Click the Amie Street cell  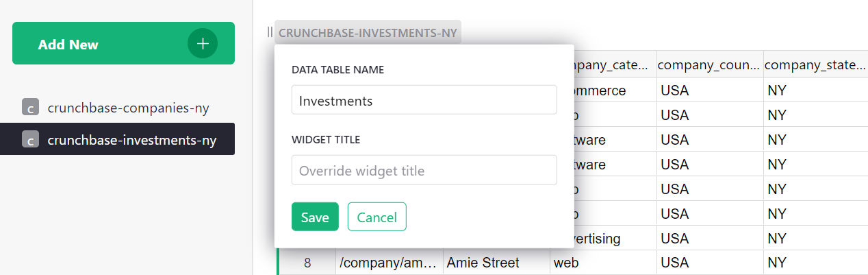(496, 263)
